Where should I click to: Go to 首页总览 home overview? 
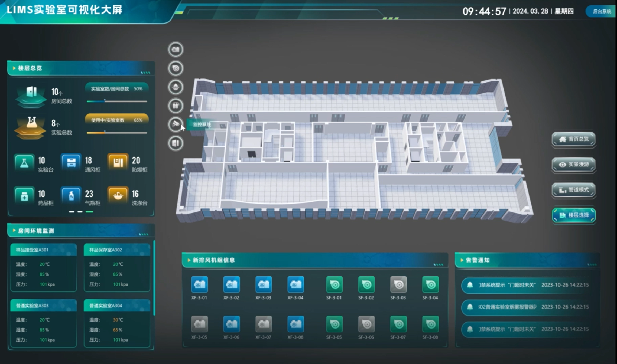(573, 139)
